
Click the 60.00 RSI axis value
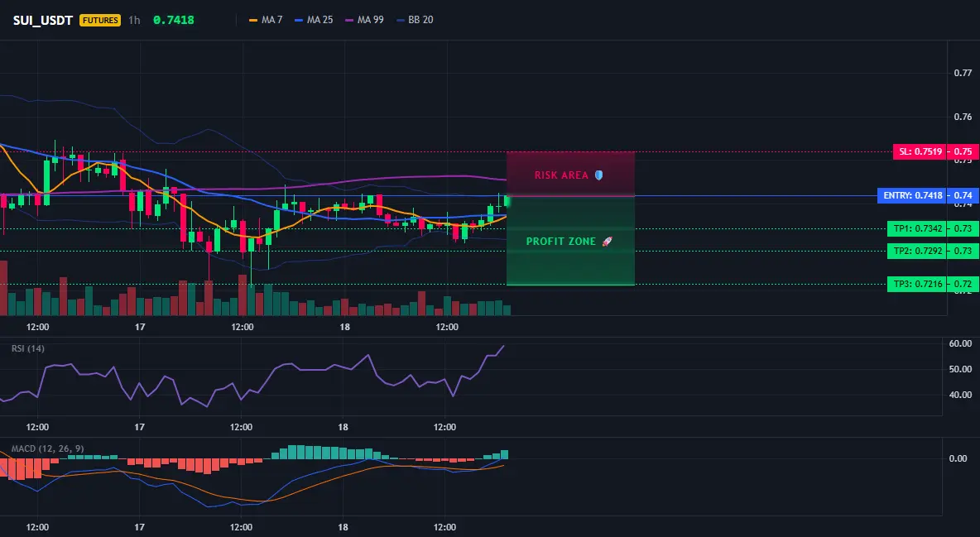(x=961, y=343)
